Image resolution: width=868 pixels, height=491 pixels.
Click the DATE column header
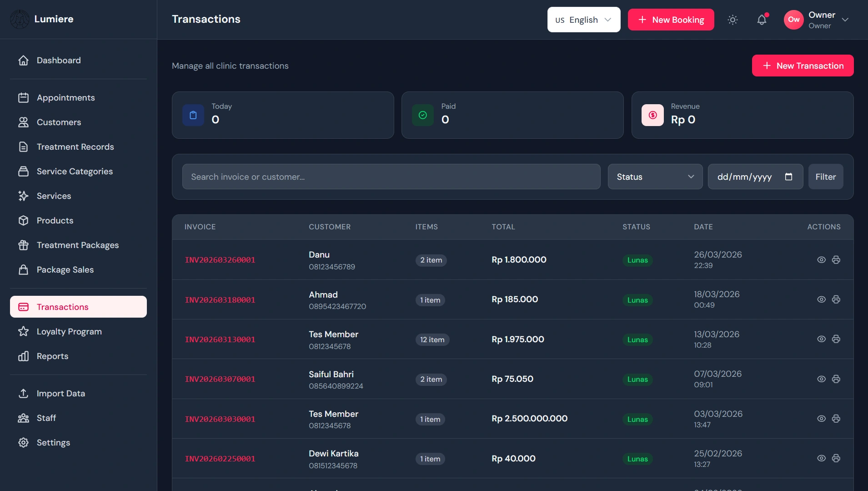703,227
